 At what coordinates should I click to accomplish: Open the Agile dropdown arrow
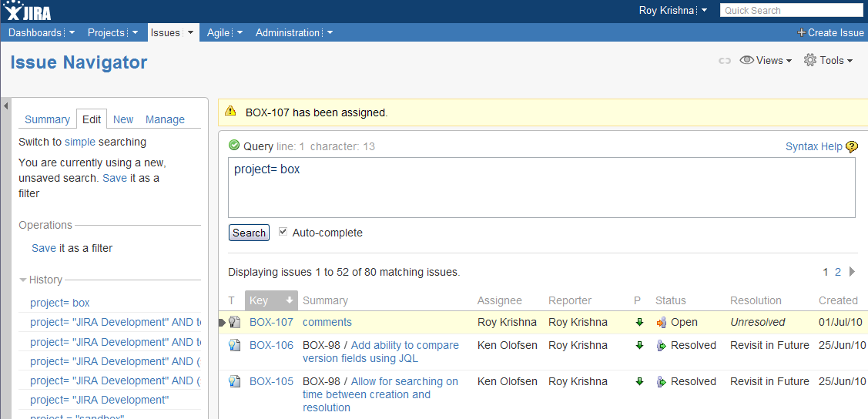[240, 32]
